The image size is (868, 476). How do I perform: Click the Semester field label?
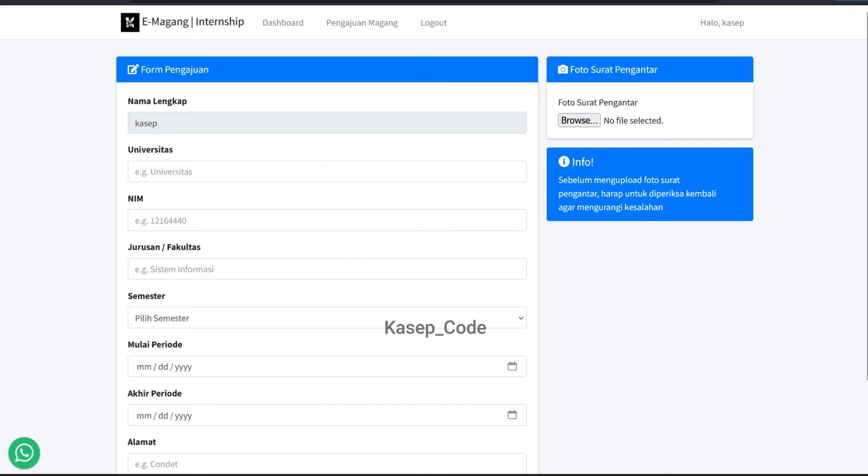click(x=146, y=296)
